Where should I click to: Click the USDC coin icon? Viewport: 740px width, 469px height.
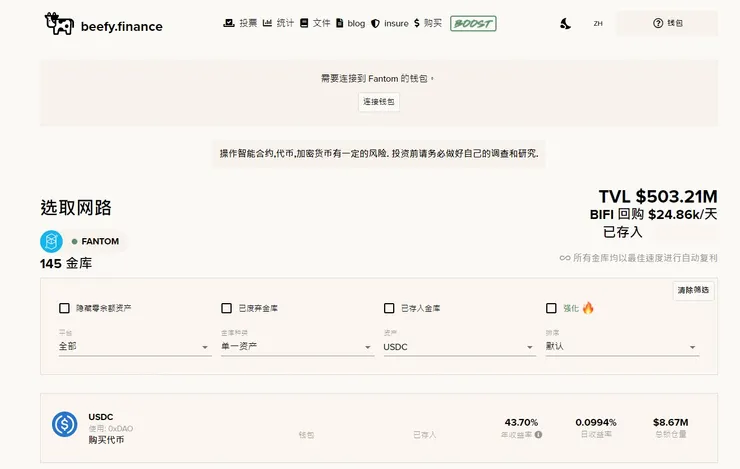point(65,424)
